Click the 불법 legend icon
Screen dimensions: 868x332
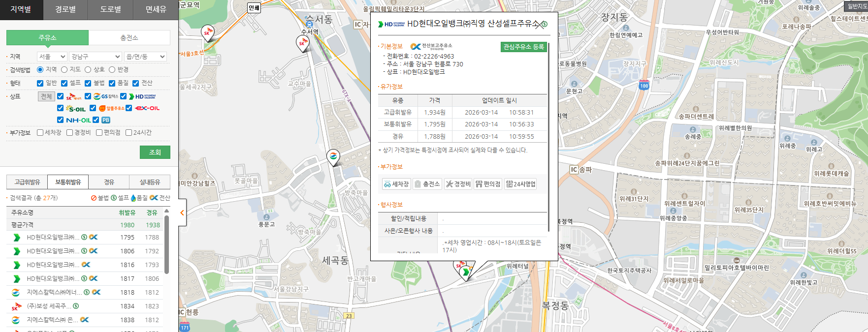pos(94,198)
